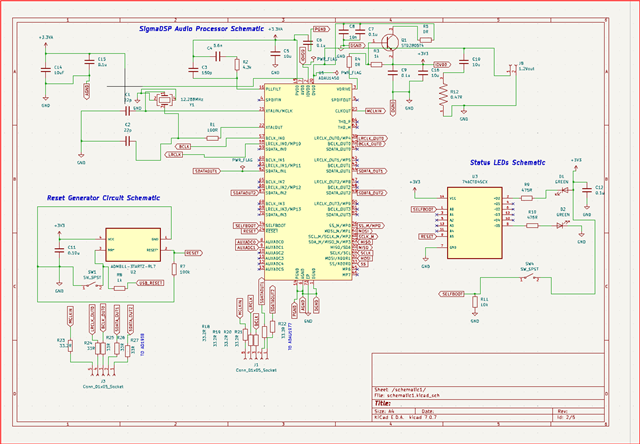The height and width of the screenshot is (444, 640).
Task: Click 'Id: 2/5' in title block
Action: tap(565, 417)
